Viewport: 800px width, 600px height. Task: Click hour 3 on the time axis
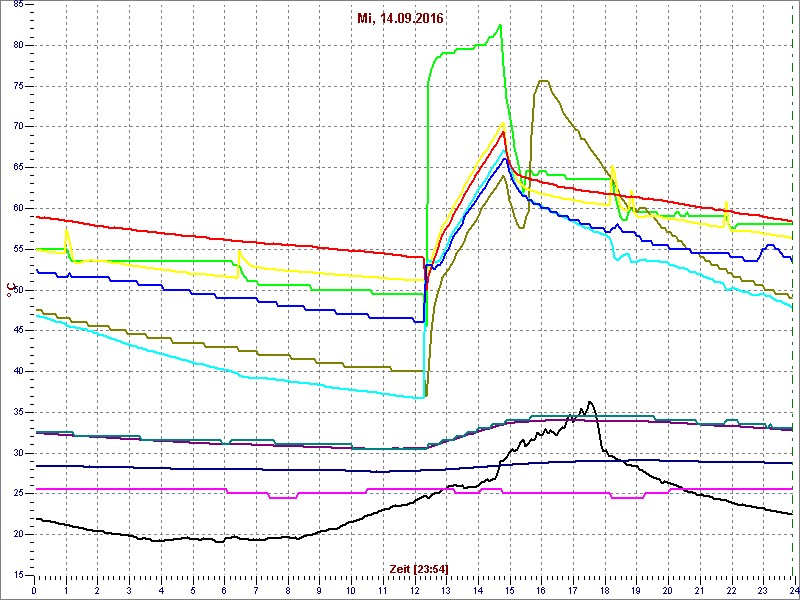tap(129, 590)
